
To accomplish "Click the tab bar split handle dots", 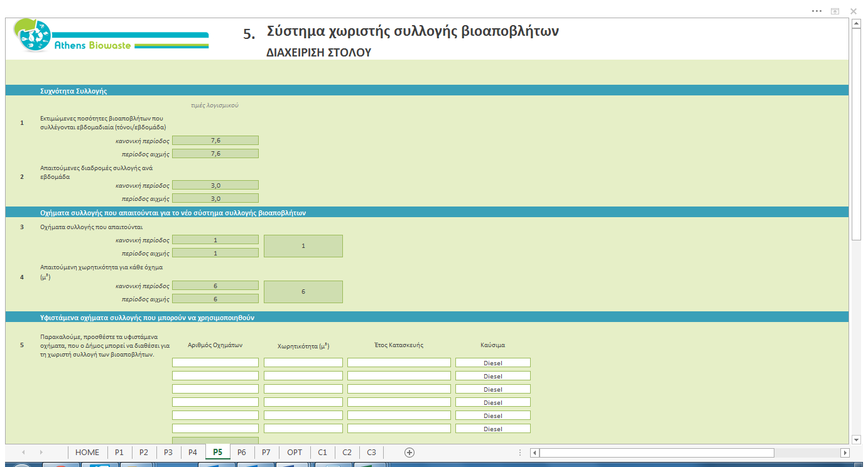I will pos(520,453).
